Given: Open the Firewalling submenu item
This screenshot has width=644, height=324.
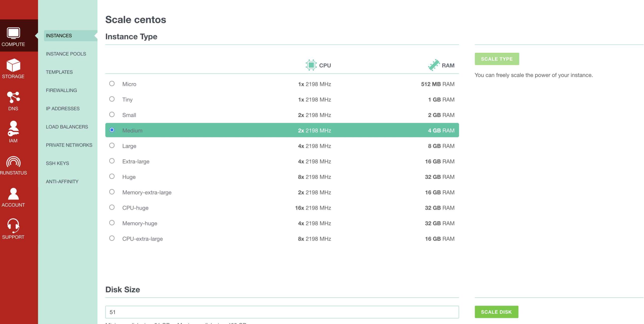Looking at the screenshot, I should coord(61,90).
